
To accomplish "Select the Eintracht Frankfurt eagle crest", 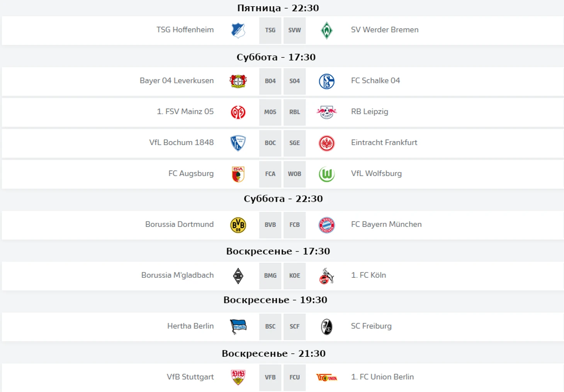I will pos(326,143).
